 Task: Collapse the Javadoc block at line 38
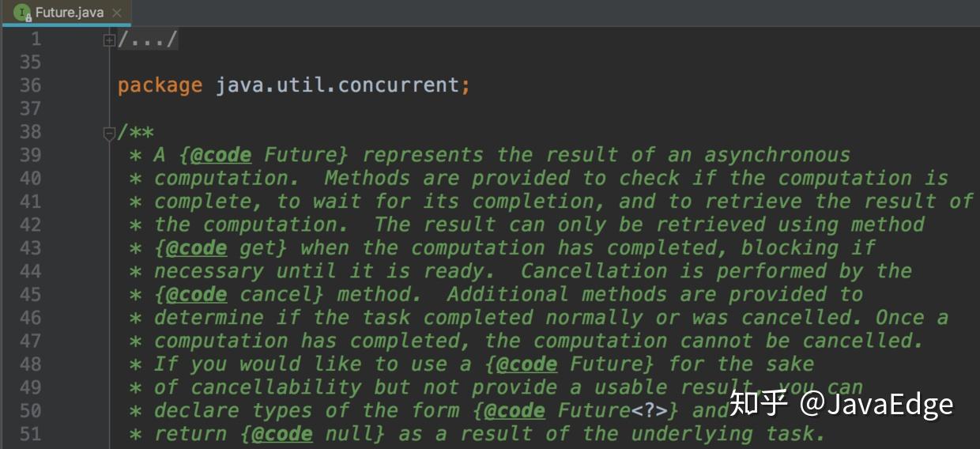[109, 133]
